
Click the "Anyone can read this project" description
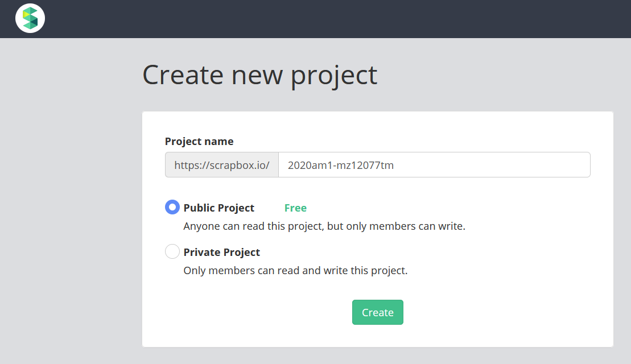(x=324, y=226)
